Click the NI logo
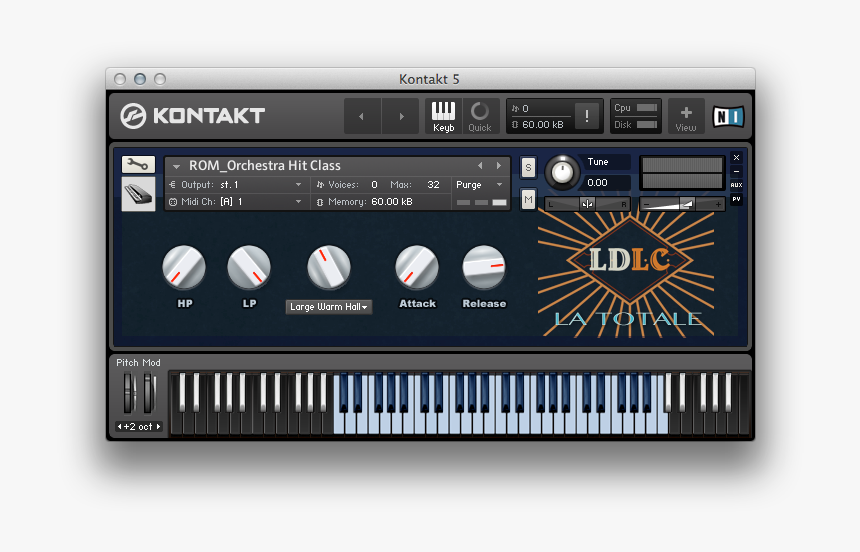Screen dimensions: 860x552 pos(728,116)
